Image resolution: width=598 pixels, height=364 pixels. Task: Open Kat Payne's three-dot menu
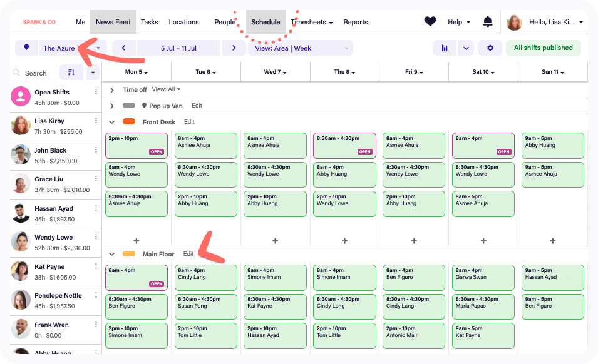[x=96, y=266]
